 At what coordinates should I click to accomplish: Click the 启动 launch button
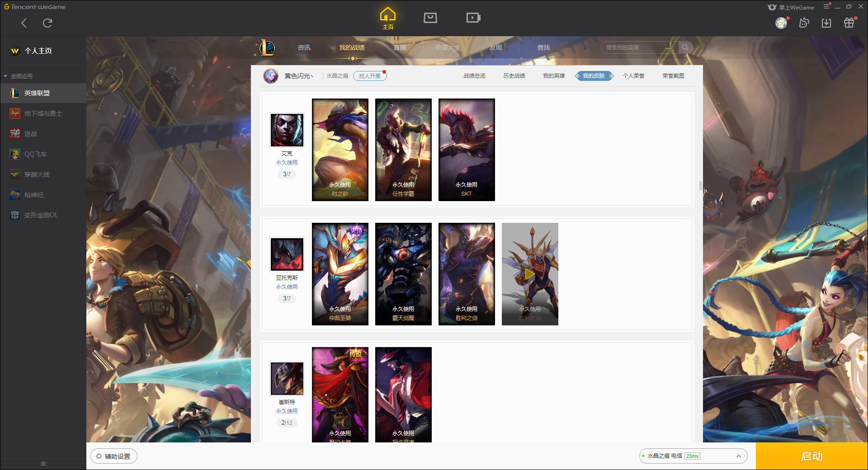tap(811, 456)
